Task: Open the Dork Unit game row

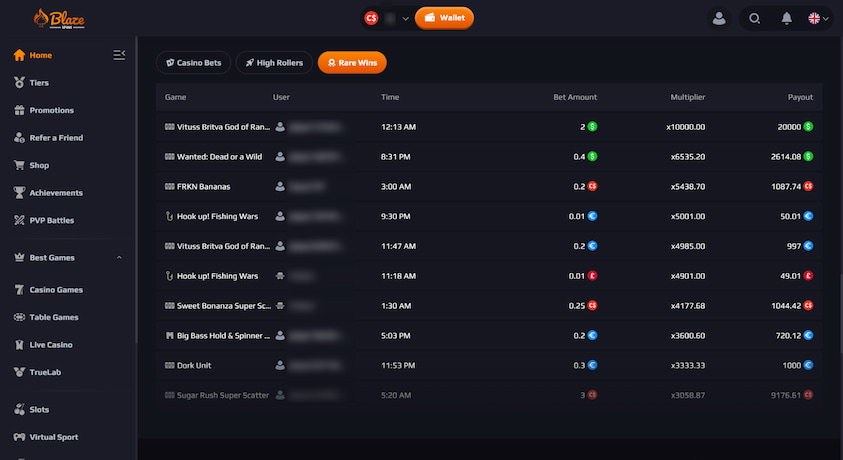Action: coord(195,366)
